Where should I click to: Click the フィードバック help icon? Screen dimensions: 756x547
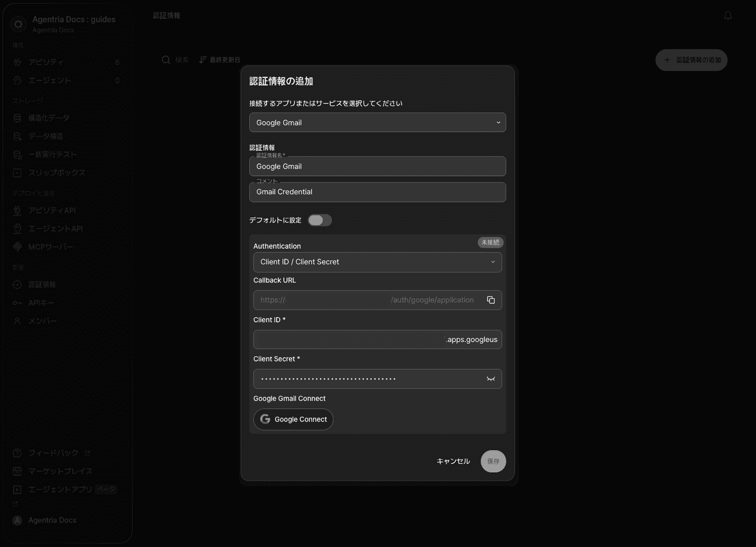(17, 453)
